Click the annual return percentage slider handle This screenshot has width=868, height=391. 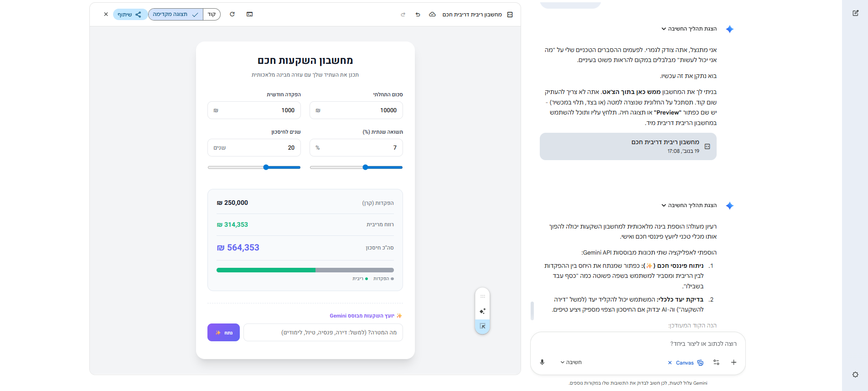coord(365,167)
